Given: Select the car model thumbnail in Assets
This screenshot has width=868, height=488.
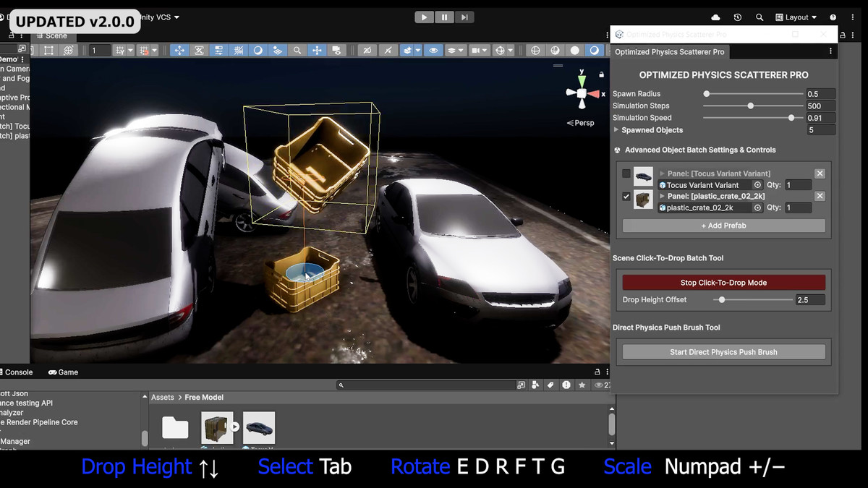Looking at the screenshot, I should 259,428.
